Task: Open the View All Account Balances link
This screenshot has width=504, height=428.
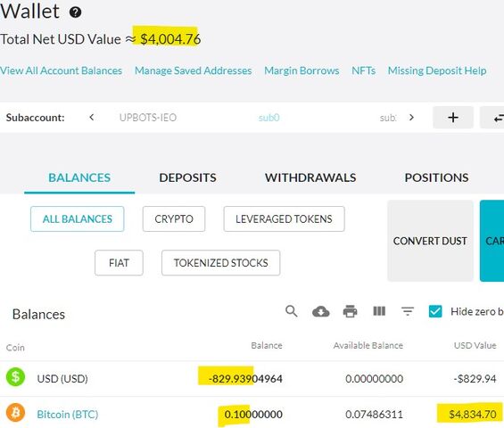Action: click(61, 70)
